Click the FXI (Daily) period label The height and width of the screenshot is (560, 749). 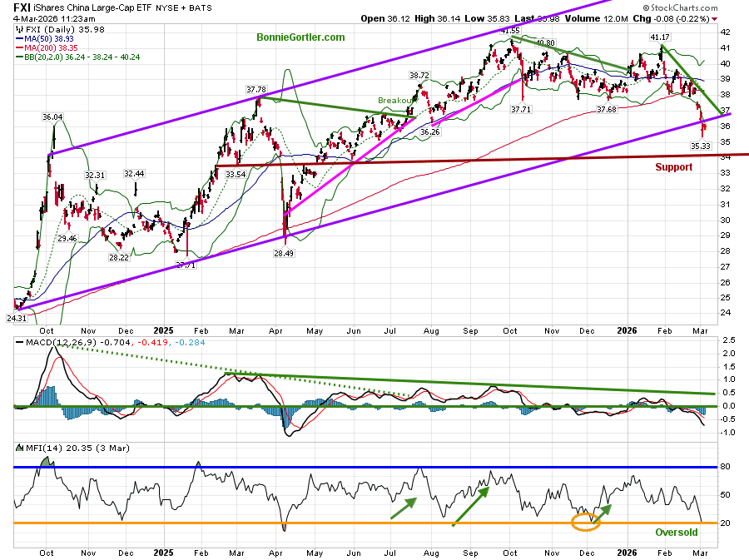42,28
